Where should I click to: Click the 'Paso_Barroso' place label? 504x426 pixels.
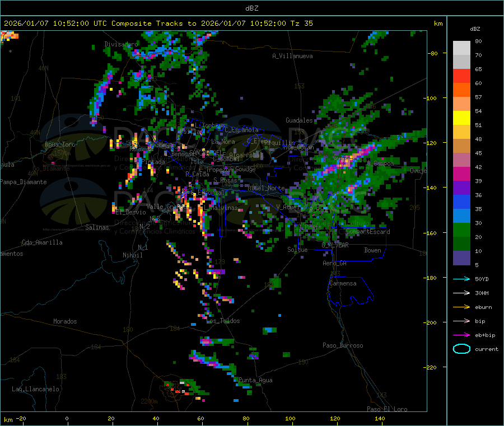343,345
